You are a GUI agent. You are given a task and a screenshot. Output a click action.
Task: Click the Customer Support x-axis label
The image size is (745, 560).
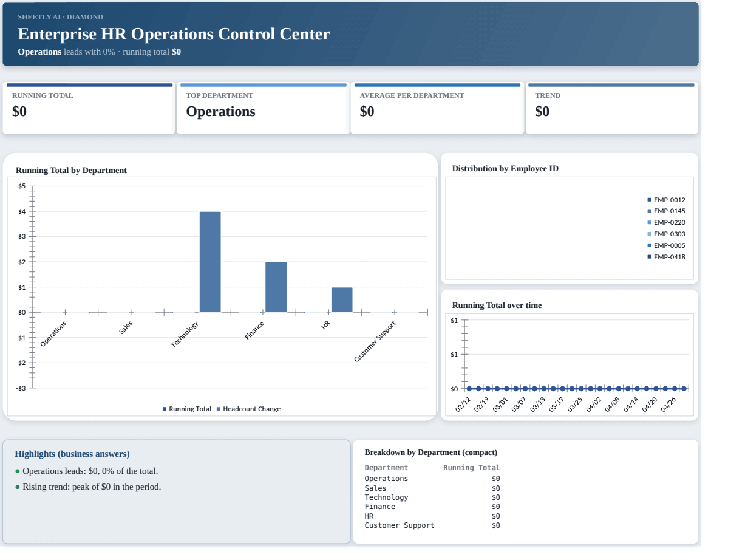click(375, 341)
